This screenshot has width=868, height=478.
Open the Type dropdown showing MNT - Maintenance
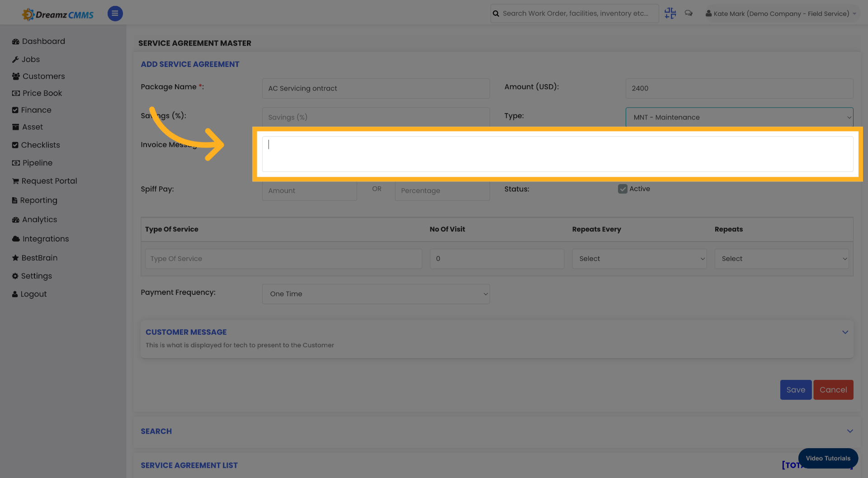pos(739,117)
